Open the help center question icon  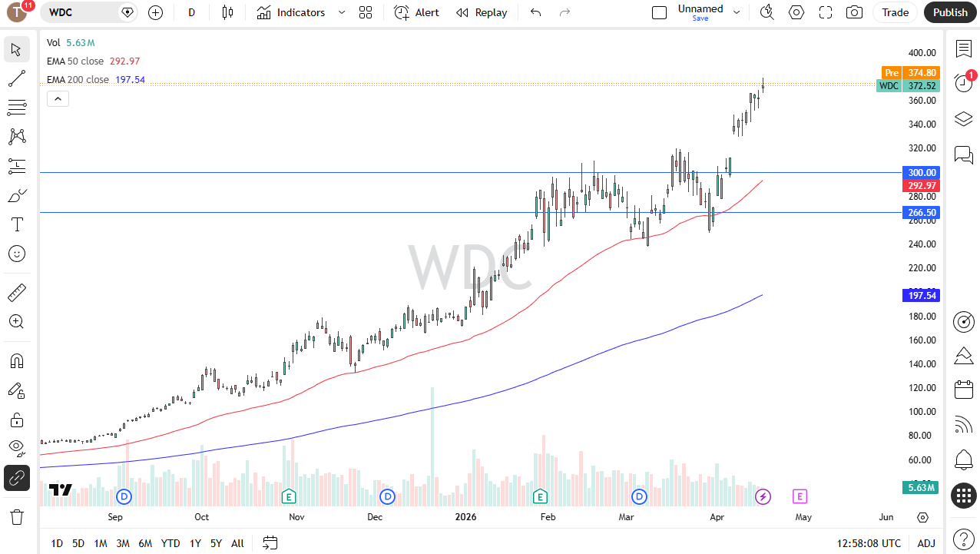coord(964,539)
